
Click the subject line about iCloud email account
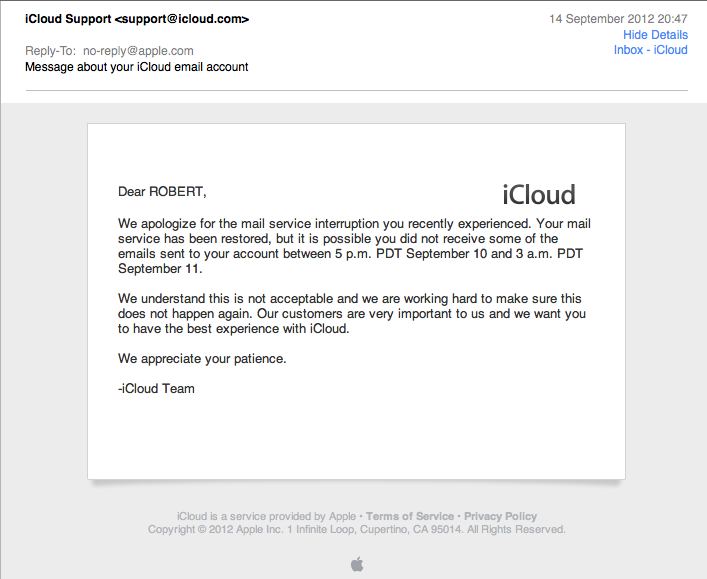pos(136,67)
